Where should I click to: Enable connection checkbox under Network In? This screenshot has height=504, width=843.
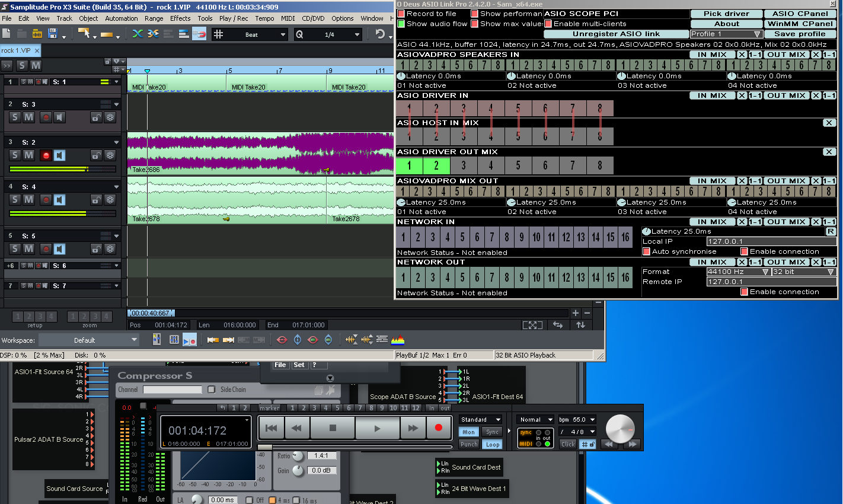click(x=744, y=251)
